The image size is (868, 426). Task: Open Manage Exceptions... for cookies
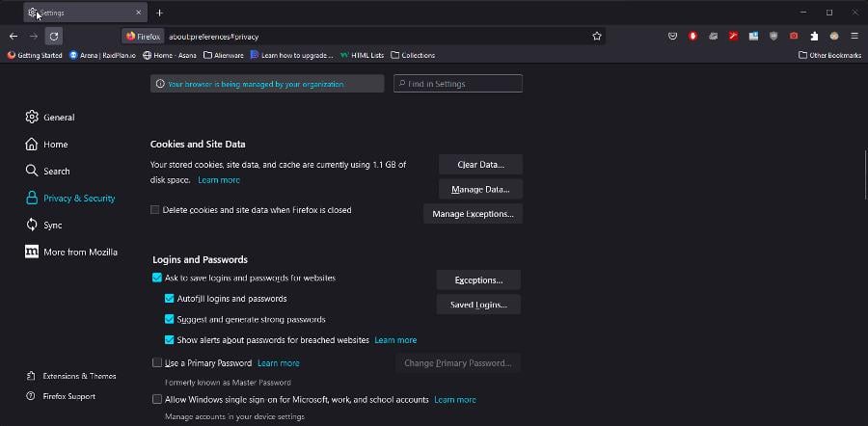coord(474,214)
